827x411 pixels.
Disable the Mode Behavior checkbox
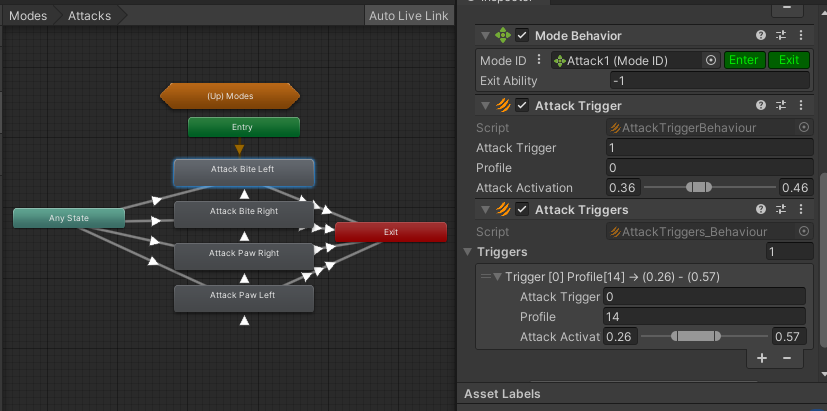521,36
